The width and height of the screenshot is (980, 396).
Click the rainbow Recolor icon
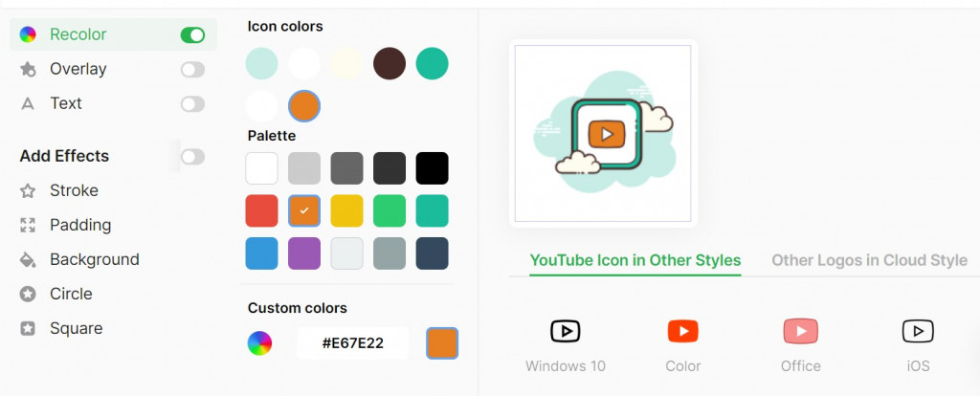click(28, 34)
